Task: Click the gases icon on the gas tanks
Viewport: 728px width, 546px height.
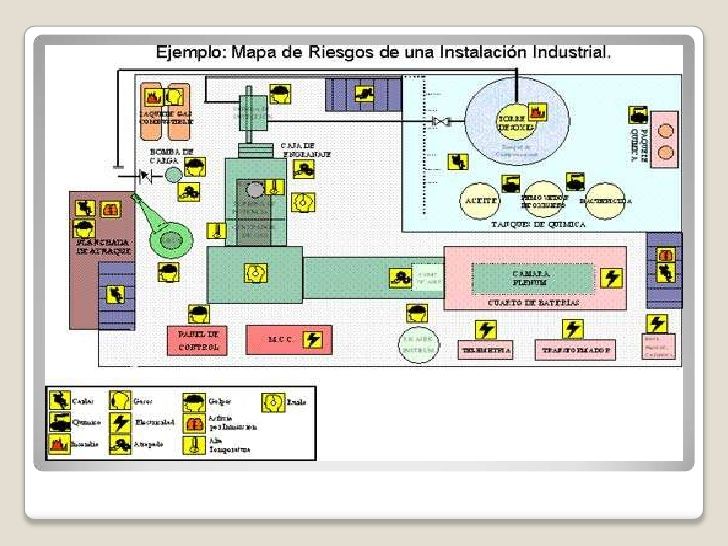Action: [x=174, y=98]
